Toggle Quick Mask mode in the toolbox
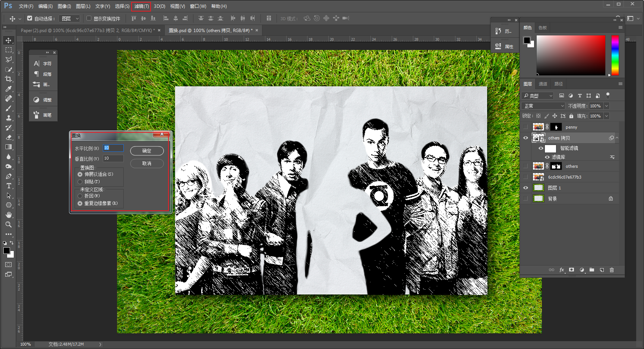Screen dimensions: 644x349 pos(9,265)
